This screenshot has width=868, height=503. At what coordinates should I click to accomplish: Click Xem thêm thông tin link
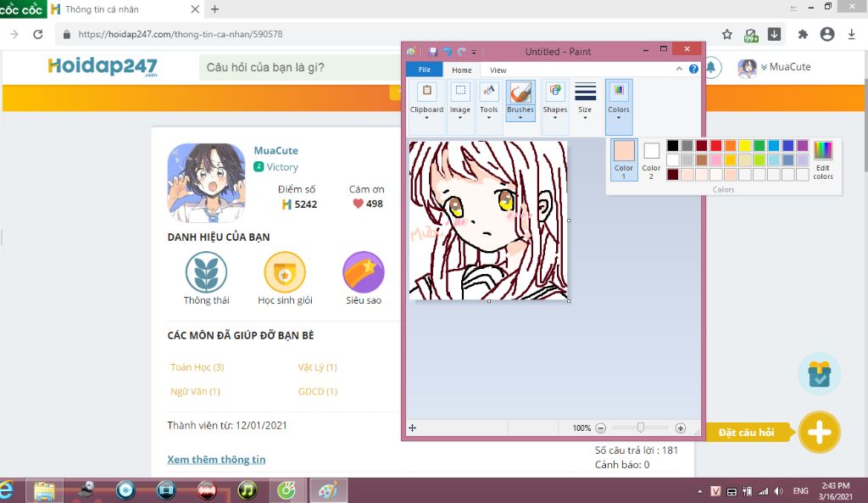(x=216, y=459)
